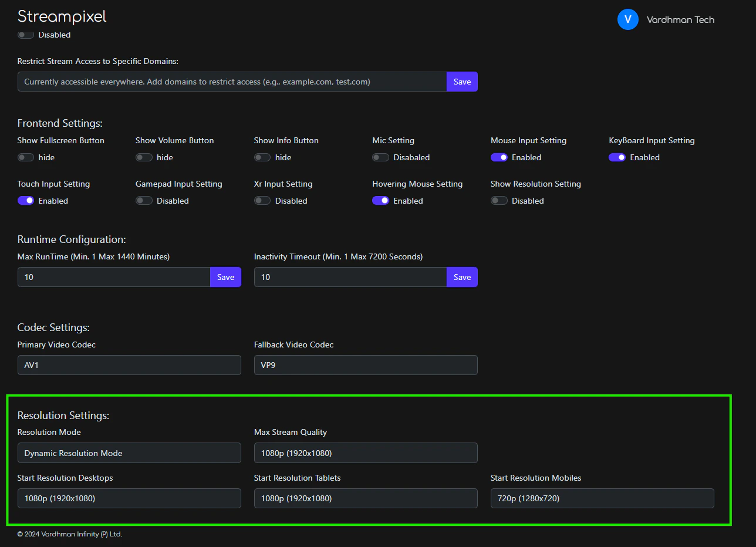Image resolution: width=756 pixels, height=547 pixels.
Task: Click the Codec Settings heading
Action: coord(53,327)
